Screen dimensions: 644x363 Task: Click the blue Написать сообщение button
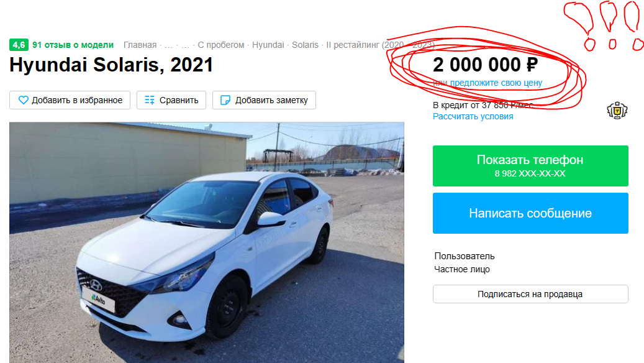point(530,213)
